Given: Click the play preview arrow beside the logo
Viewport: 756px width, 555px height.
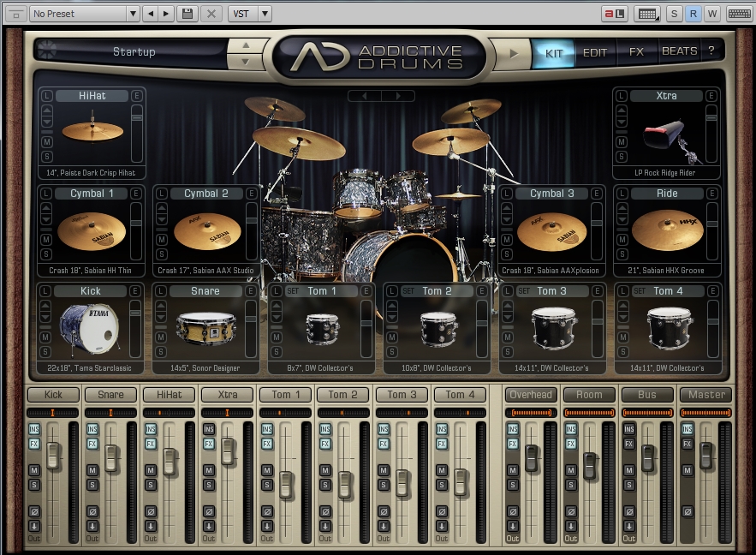Looking at the screenshot, I should tap(514, 53).
